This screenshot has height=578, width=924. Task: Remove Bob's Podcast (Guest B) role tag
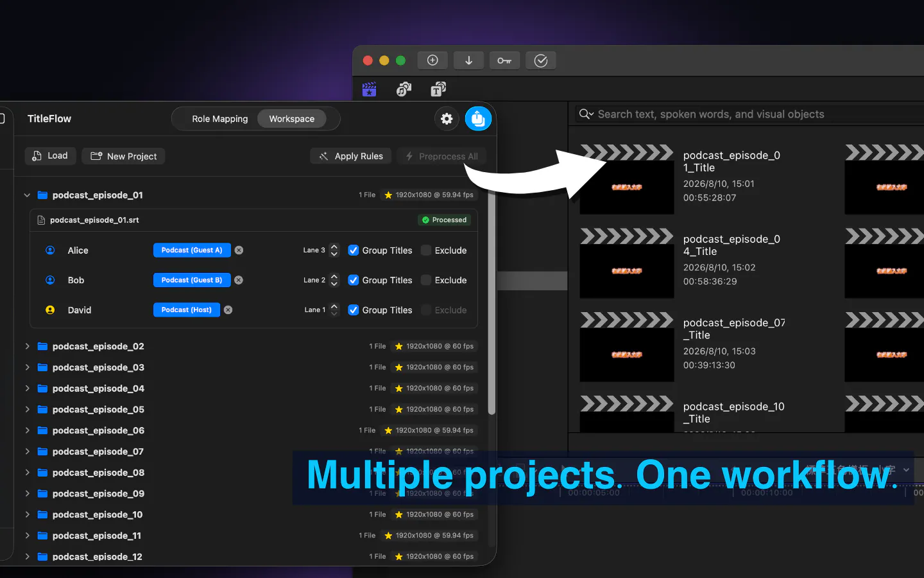click(x=239, y=280)
